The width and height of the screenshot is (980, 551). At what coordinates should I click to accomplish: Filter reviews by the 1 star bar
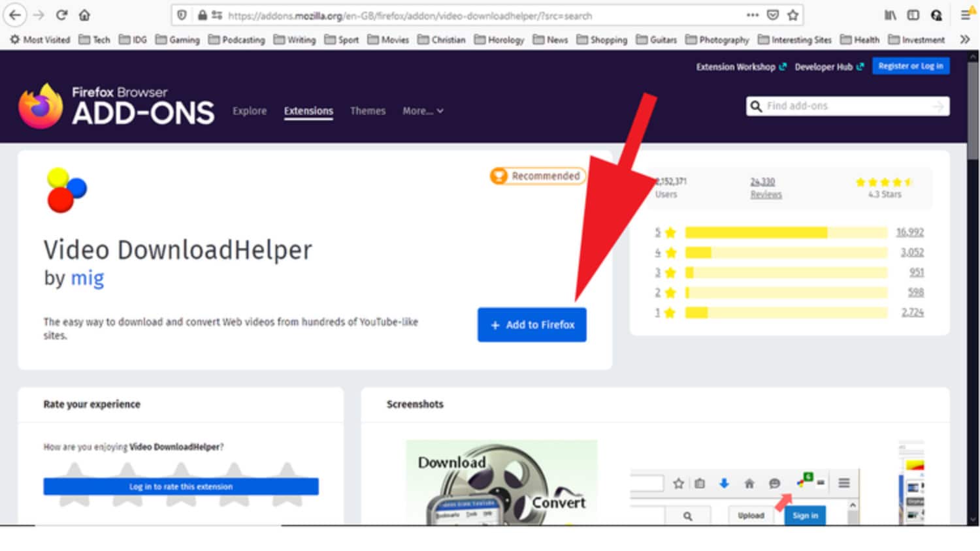(787, 313)
